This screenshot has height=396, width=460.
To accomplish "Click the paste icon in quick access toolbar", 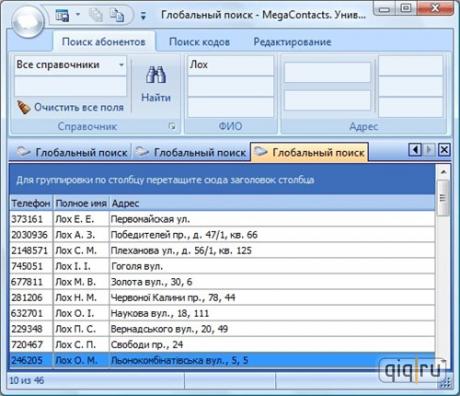I will [117, 15].
